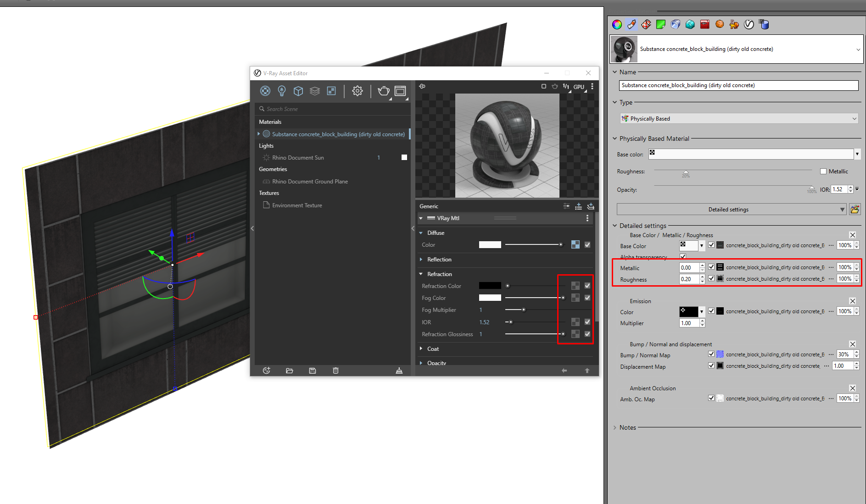
Task: Toggle the Metallic checkbox beside Roughness slider
Action: coord(823,172)
